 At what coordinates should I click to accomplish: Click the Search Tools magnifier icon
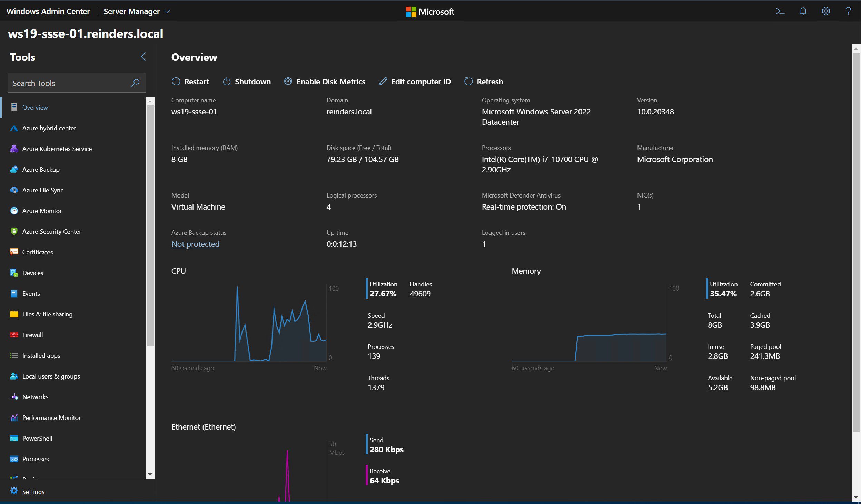[x=135, y=83]
